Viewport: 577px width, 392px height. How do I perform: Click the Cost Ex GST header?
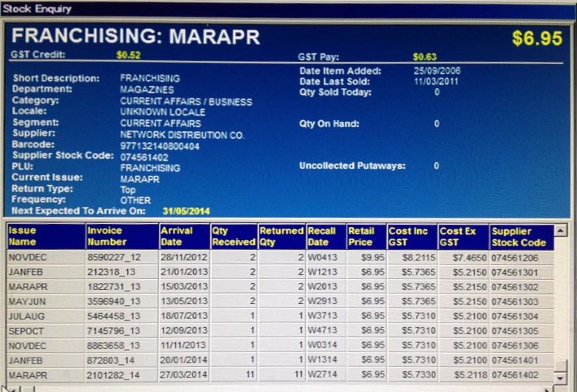[463, 237]
